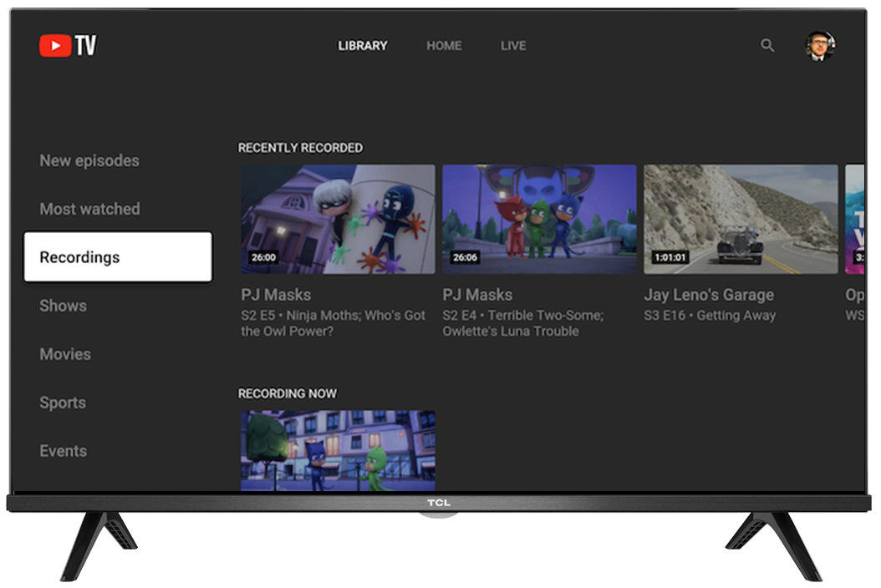This screenshot has height=588, width=881.
Task: Click the 26:00 duration badge
Action: 263,257
